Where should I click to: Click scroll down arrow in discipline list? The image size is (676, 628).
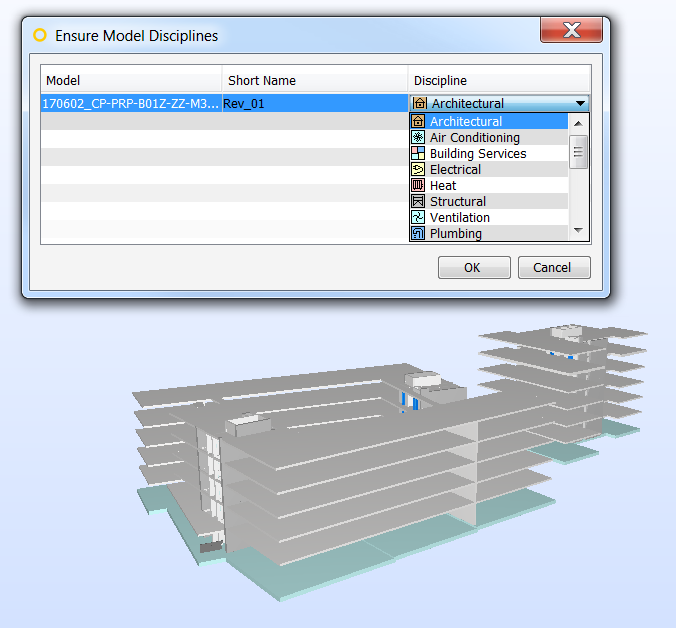(579, 230)
